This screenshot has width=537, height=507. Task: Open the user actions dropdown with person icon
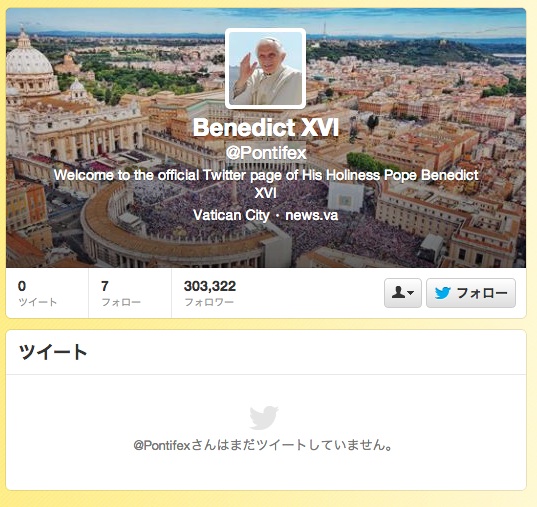[403, 293]
